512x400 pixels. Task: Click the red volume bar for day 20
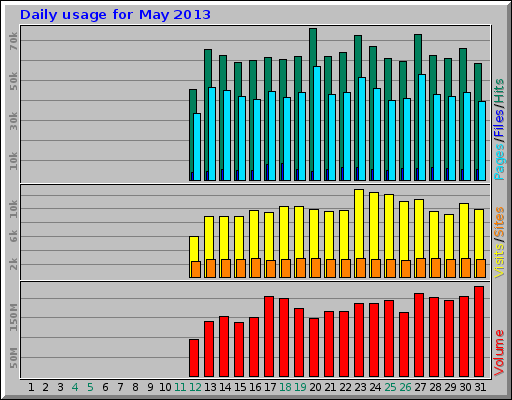pyautogui.click(x=314, y=347)
